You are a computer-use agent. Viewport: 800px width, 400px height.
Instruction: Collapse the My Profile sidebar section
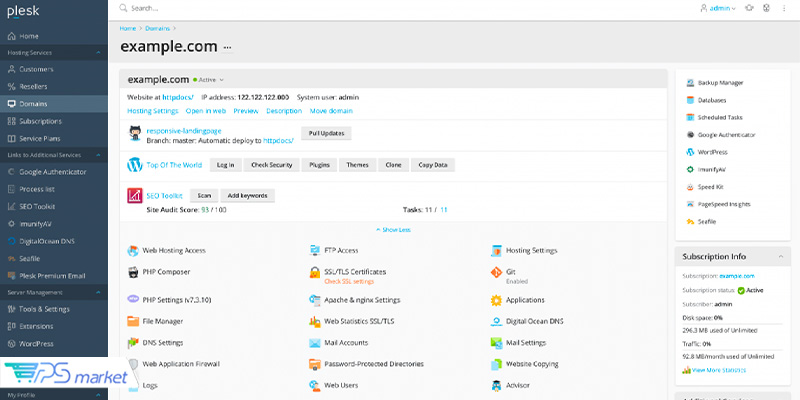[98, 395]
